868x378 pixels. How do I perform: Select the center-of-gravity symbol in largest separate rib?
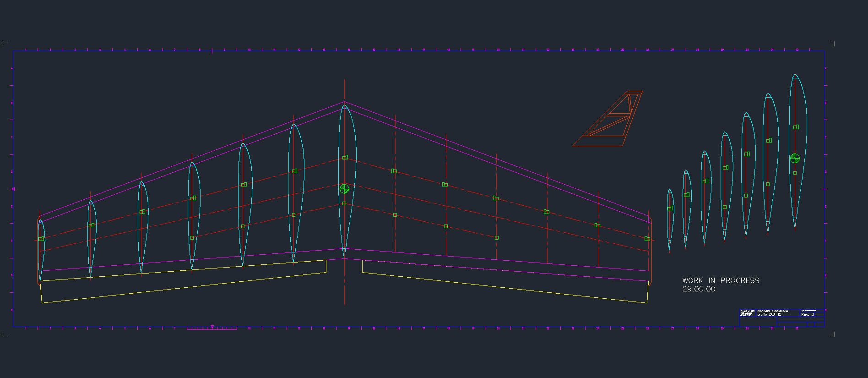pyautogui.click(x=795, y=159)
